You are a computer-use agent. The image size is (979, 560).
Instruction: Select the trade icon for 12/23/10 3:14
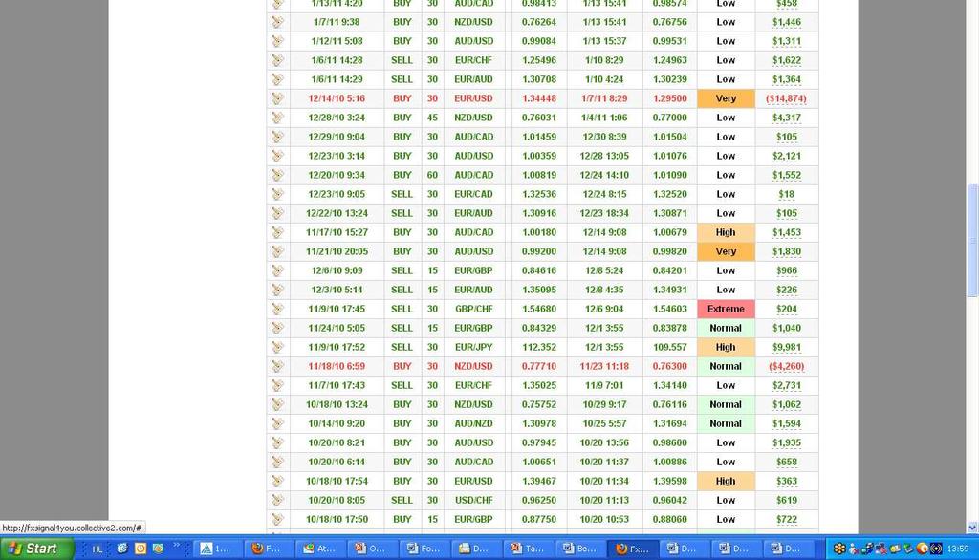coord(278,156)
